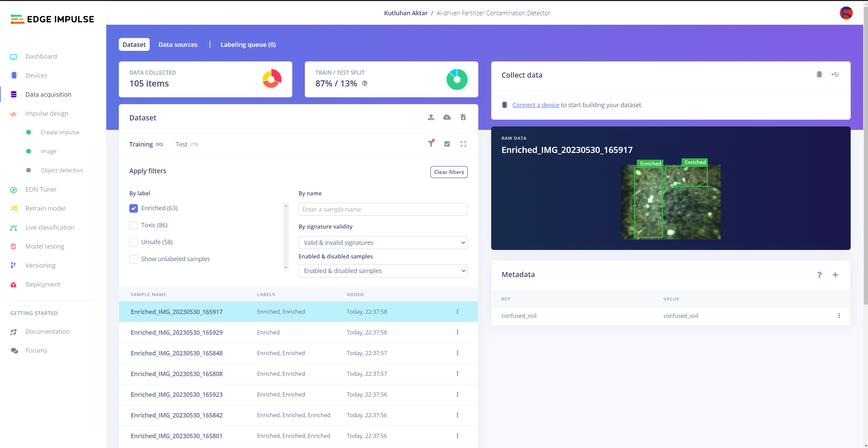
Task: Uncheck the Enriched (63) label filter
Action: (133, 208)
